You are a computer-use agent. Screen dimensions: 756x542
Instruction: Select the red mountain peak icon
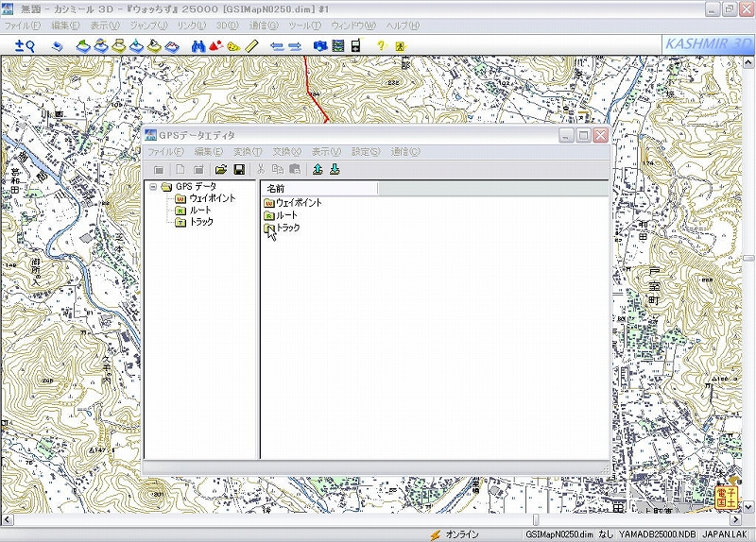click(x=216, y=45)
